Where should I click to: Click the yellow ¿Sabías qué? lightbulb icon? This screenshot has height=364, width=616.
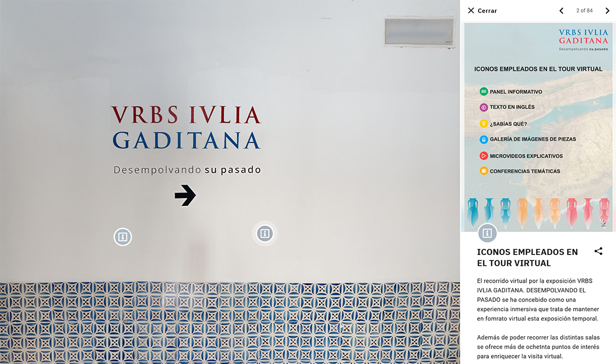click(x=483, y=124)
